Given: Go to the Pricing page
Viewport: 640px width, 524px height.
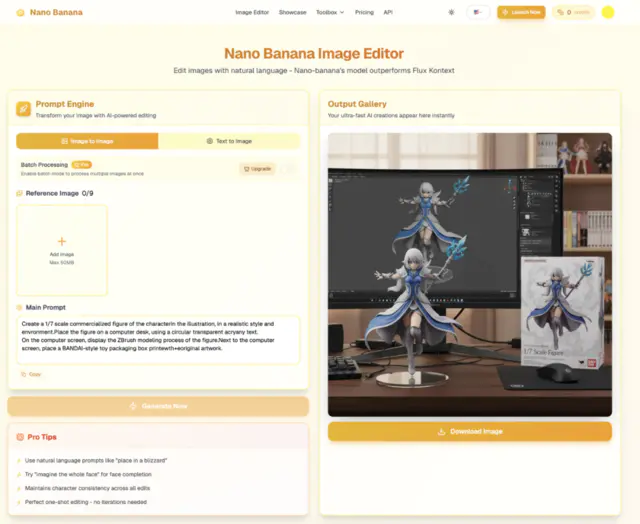Looking at the screenshot, I should pyautogui.click(x=364, y=12).
